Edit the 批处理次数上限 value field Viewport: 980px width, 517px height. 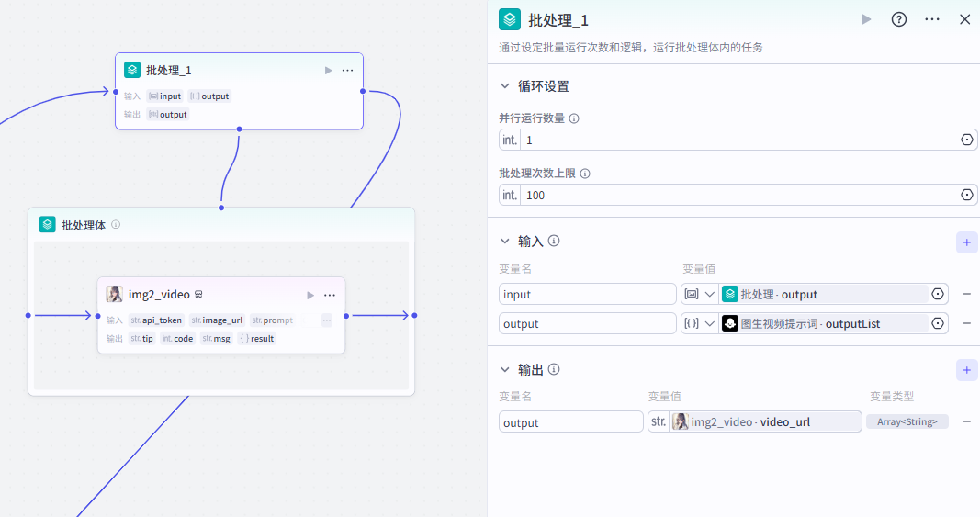pyautogui.click(x=738, y=195)
